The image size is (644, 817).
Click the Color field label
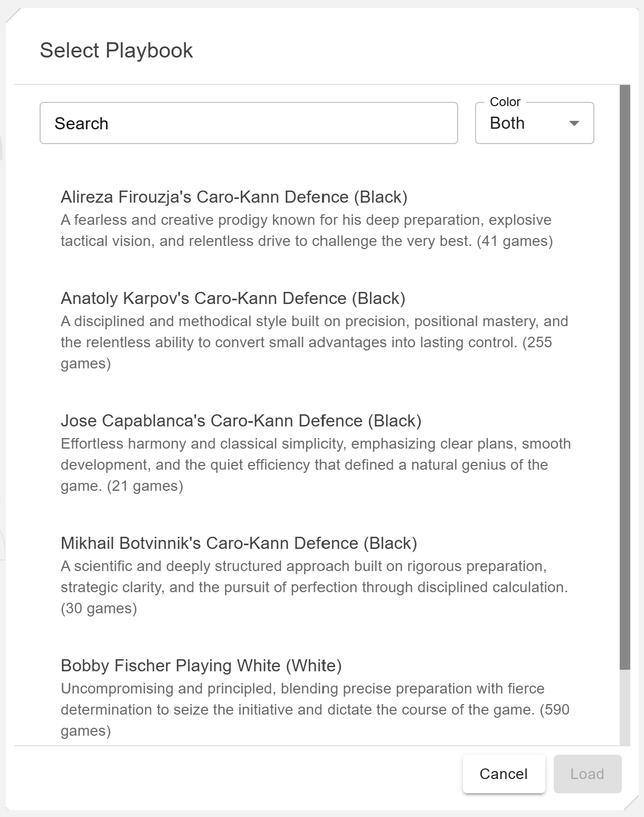tap(505, 102)
